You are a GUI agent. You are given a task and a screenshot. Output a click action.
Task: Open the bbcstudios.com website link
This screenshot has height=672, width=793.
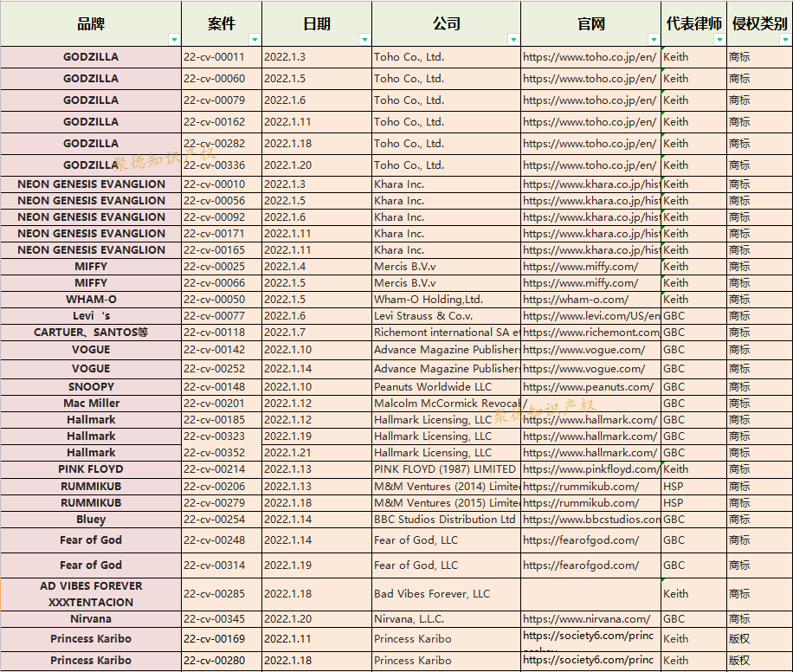[x=590, y=520]
